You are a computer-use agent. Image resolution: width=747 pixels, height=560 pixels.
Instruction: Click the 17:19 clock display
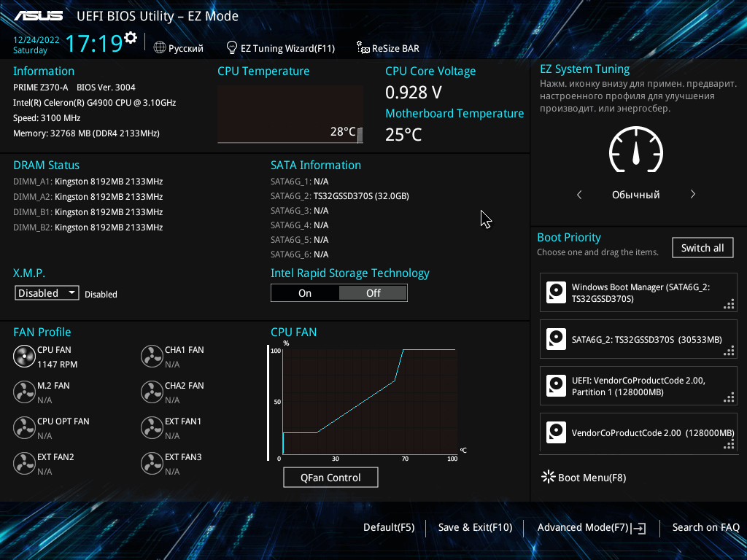click(94, 43)
